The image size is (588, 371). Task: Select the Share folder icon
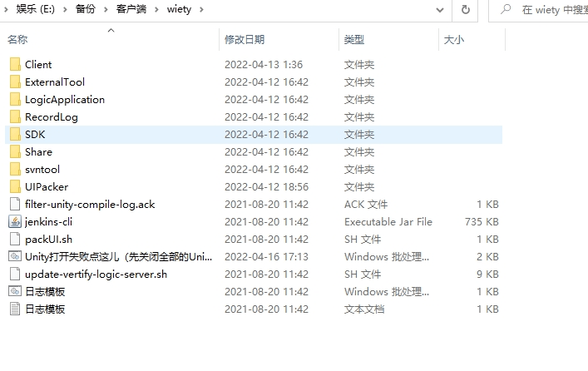point(15,152)
